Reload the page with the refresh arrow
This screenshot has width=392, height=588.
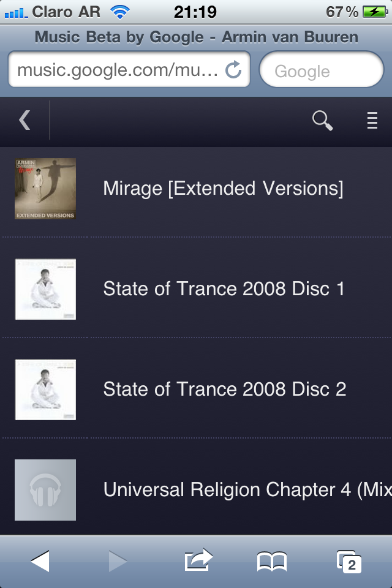pos(233,69)
